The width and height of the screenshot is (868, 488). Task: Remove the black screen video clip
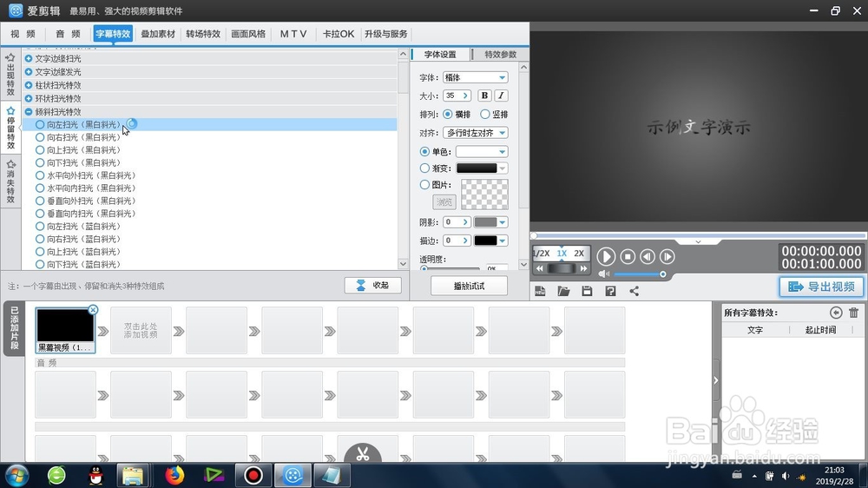[93, 310]
